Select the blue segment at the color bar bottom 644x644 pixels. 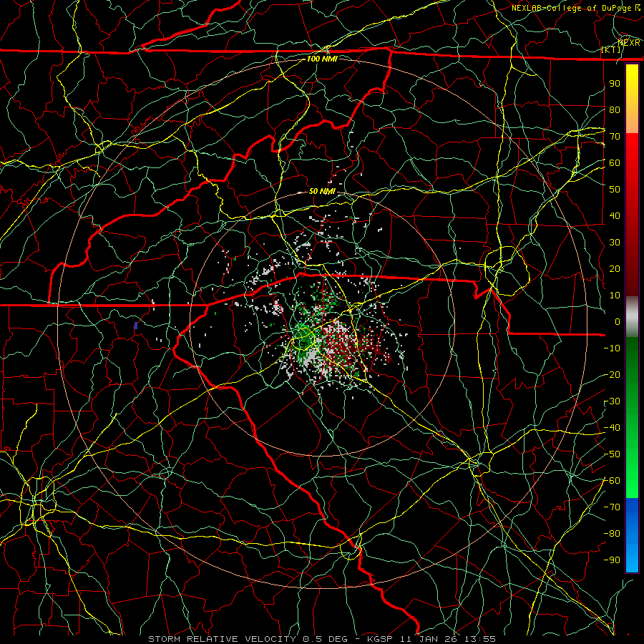coord(632,535)
